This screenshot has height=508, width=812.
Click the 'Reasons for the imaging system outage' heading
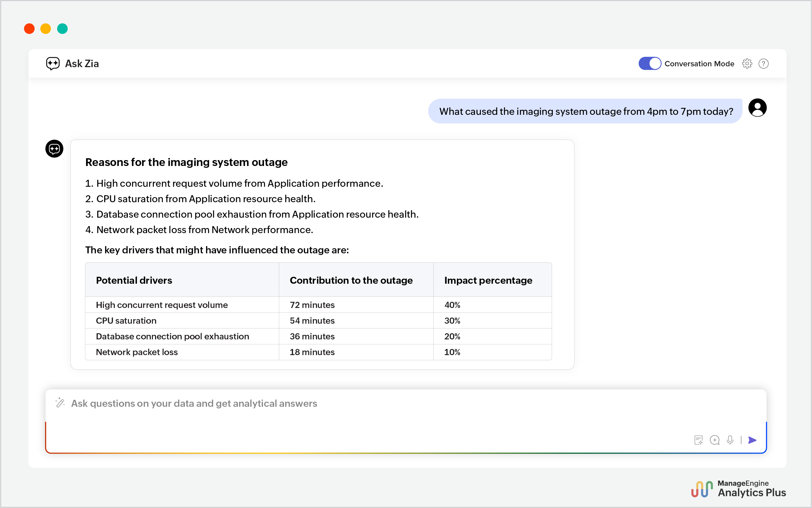click(x=186, y=162)
